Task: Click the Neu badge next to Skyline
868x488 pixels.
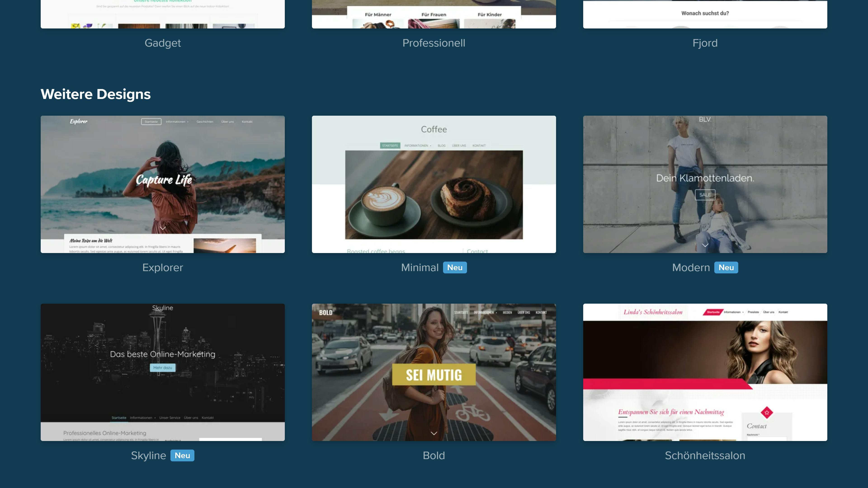Action: pyautogui.click(x=182, y=455)
